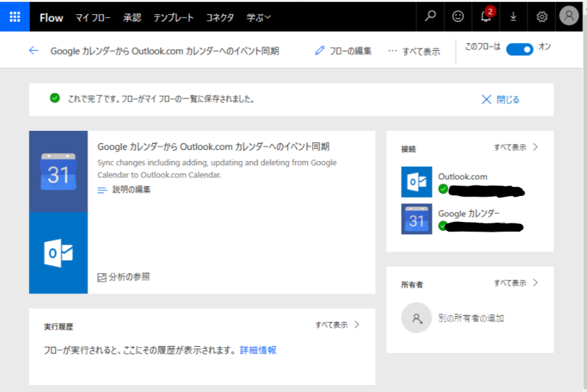Open the ··· すべて表示 more menu
The height and width of the screenshot is (392, 587).
(x=414, y=51)
